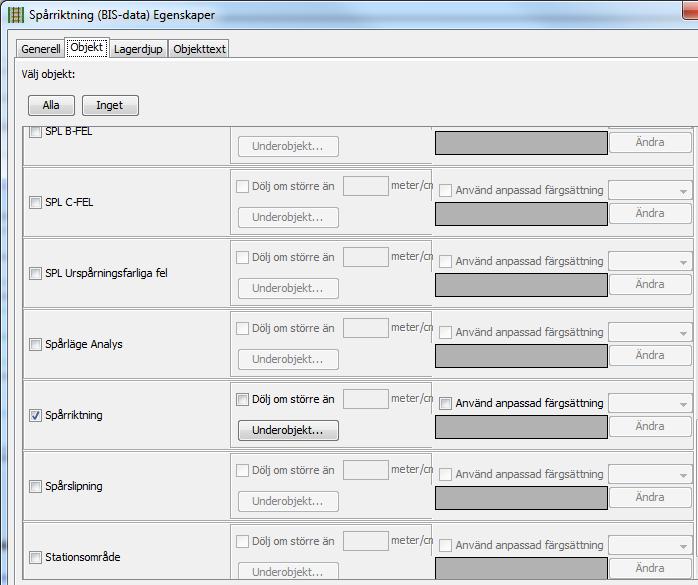Viewport: 698px width, 585px height.
Task: Toggle Använd anpassad färgsättning for Spårriktning
Action: pos(445,403)
